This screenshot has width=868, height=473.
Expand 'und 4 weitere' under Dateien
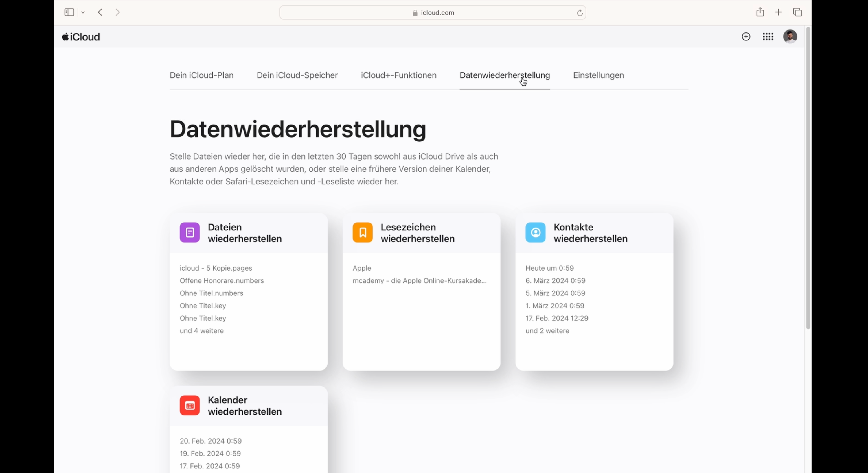pyautogui.click(x=201, y=330)
